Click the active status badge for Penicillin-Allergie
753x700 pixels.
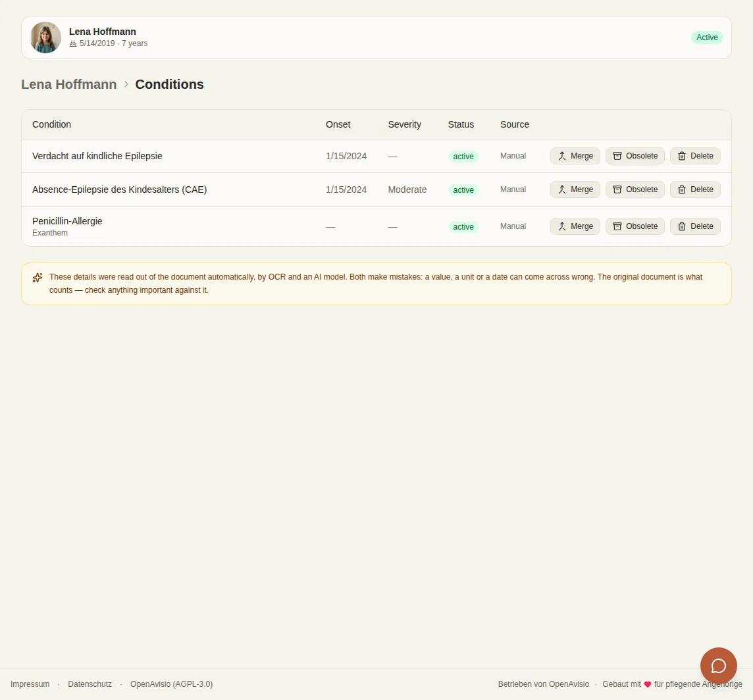point(463,226)
